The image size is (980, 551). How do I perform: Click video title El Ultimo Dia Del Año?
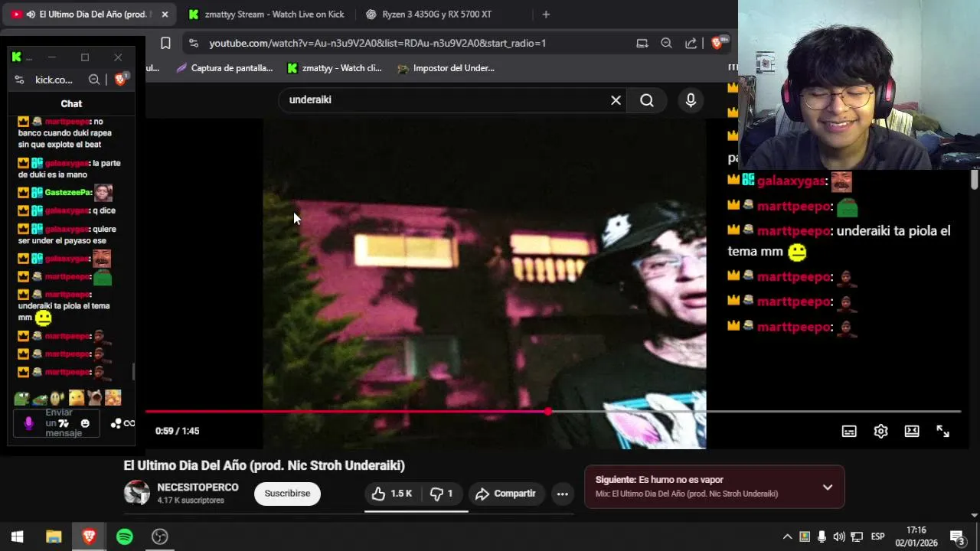264,465
